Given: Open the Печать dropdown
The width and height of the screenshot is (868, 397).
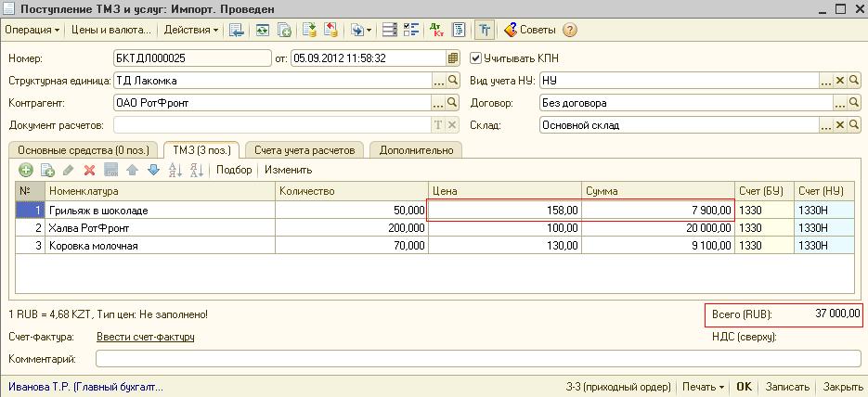Looking at the screenshot, I should coord(702,387).
